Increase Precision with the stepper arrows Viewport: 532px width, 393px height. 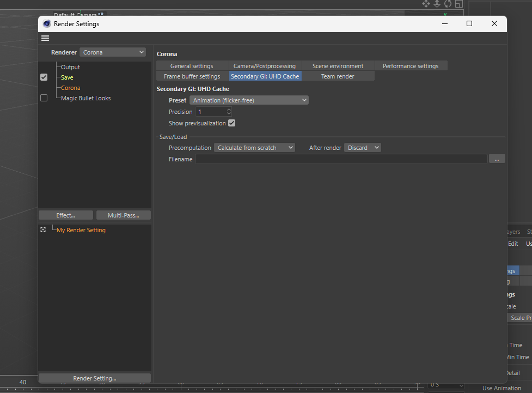click(x=229, y=110)
